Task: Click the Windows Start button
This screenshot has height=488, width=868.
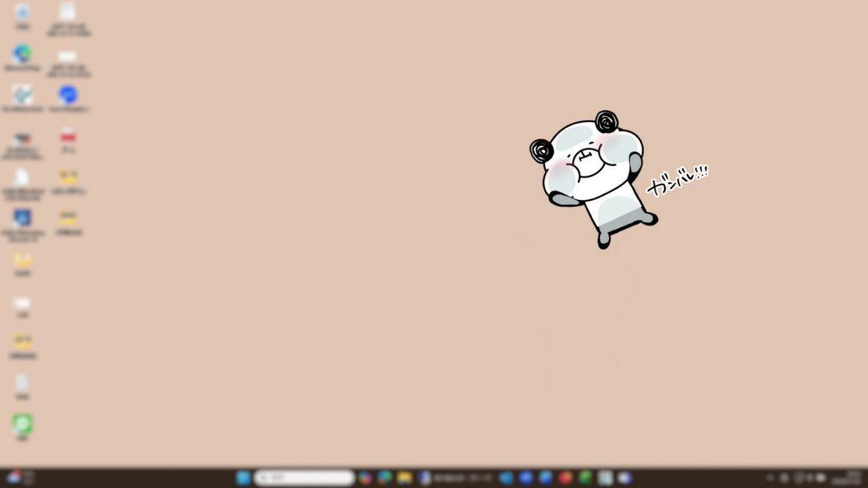Action: pos(243,478)
